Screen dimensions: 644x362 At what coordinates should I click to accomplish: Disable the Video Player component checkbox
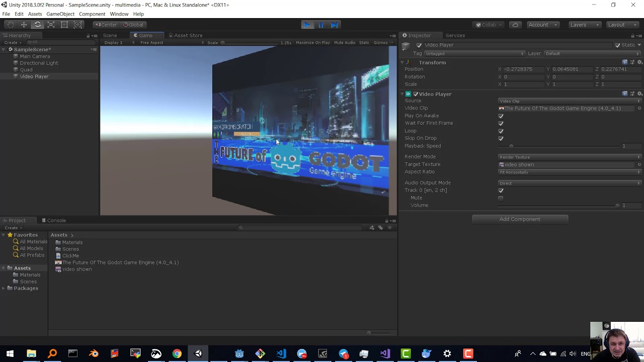(416, 94)
